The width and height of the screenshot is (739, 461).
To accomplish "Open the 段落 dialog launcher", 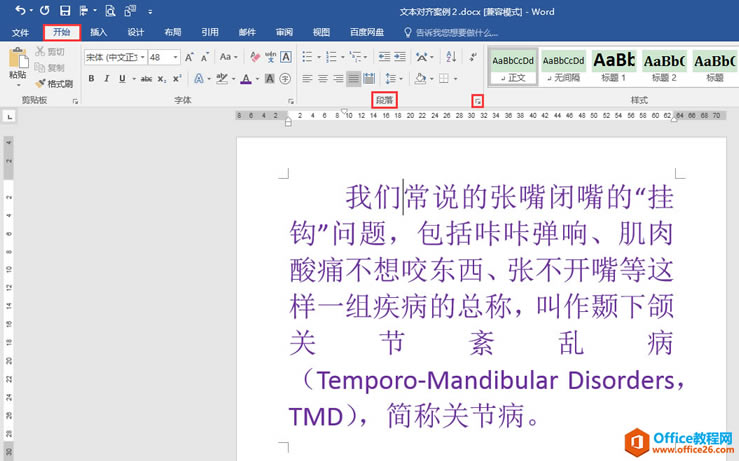I will pos(477,101).
